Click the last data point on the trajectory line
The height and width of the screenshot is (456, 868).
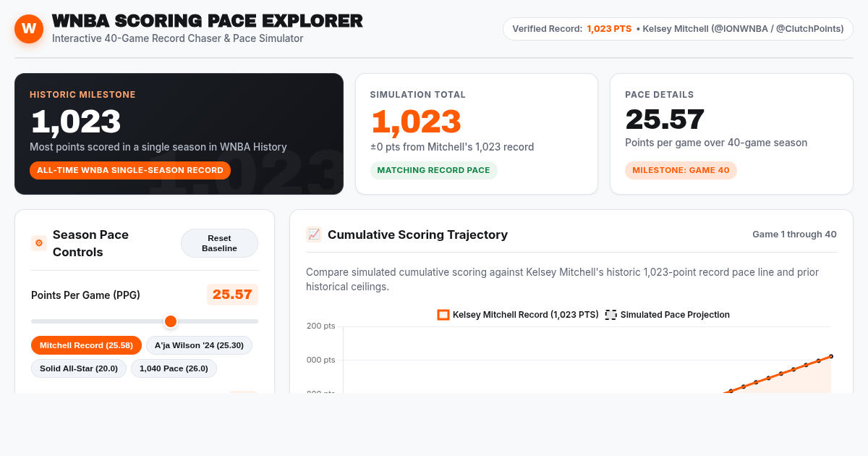click(x=831, y=356)
